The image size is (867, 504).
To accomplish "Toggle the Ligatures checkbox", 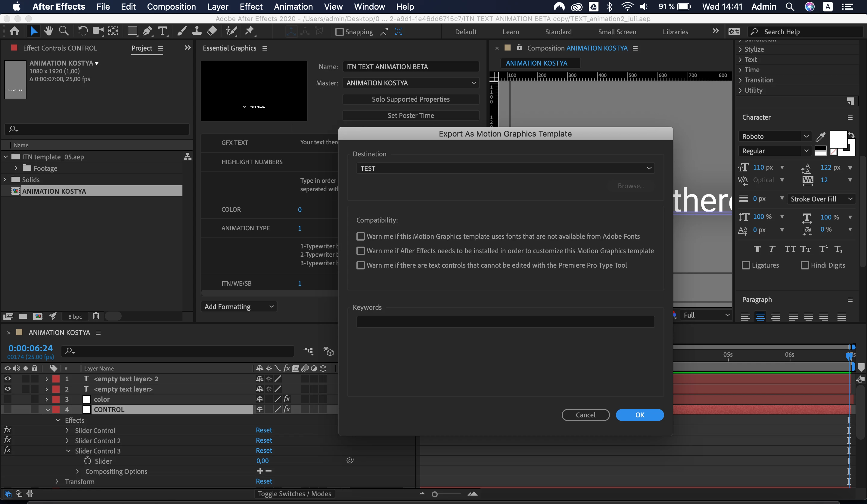I will [746, 265].
